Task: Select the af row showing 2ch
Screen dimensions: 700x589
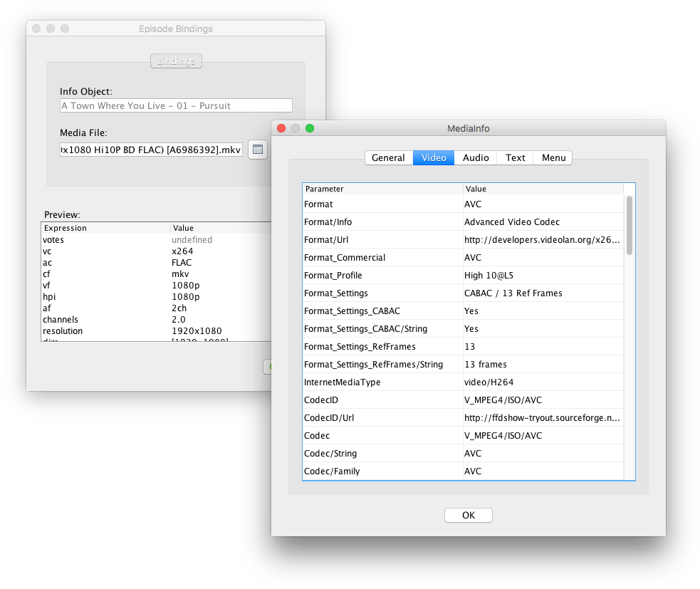Action: 156,308
